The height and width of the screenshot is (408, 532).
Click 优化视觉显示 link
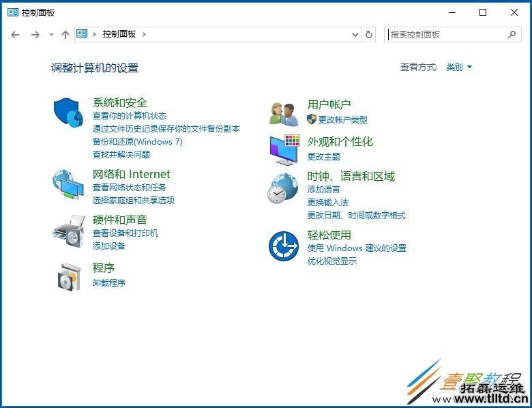332,261
